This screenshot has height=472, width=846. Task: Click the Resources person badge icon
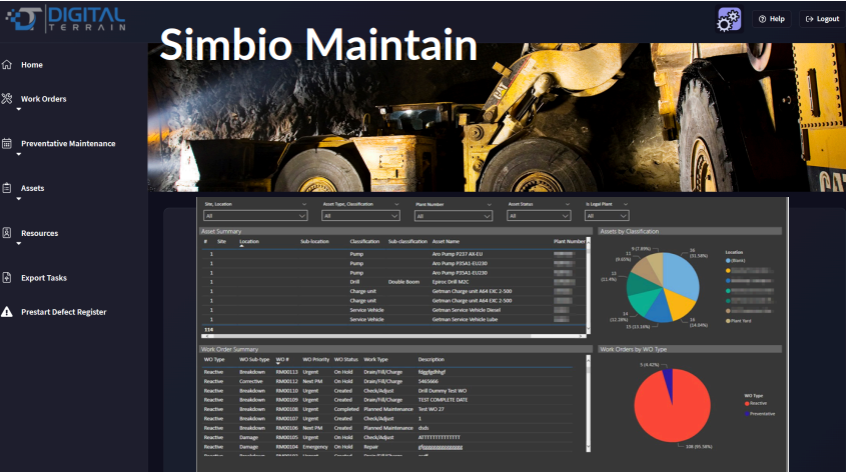[7, 233]
